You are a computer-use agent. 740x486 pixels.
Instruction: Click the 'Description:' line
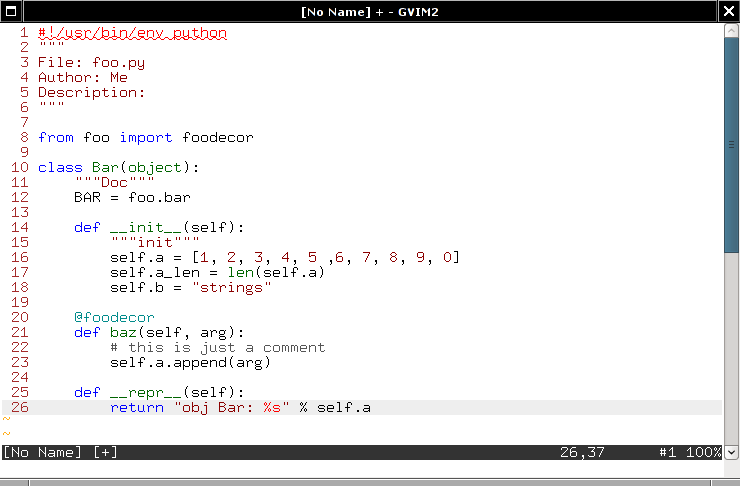point(92,92)
